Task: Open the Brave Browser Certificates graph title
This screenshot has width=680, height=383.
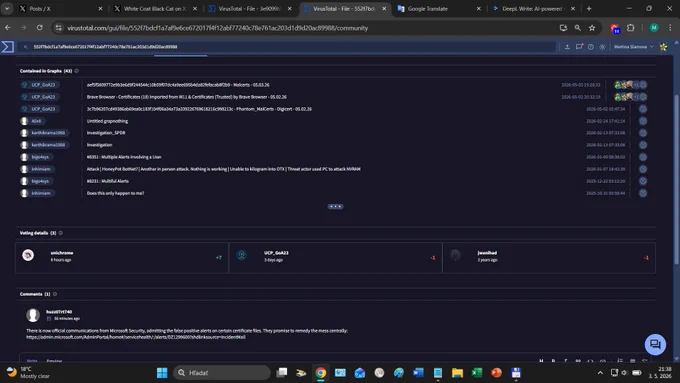Action: [186, 97]
